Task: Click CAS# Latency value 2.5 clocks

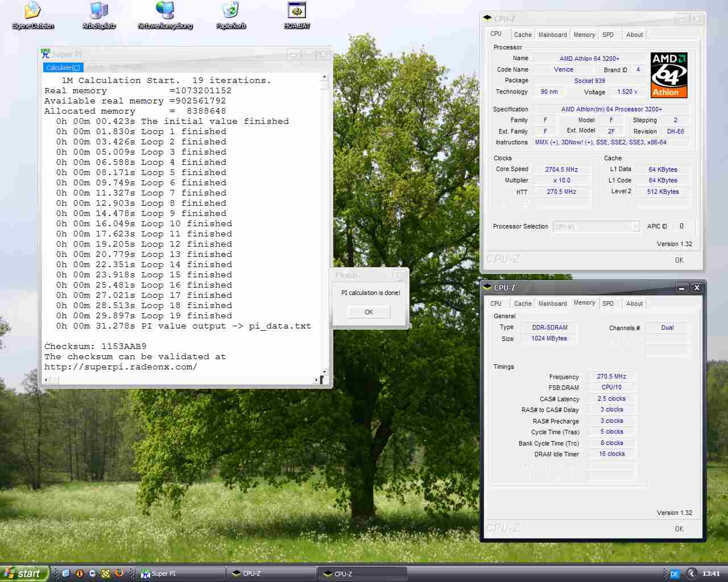Action: tap(611, 399)
